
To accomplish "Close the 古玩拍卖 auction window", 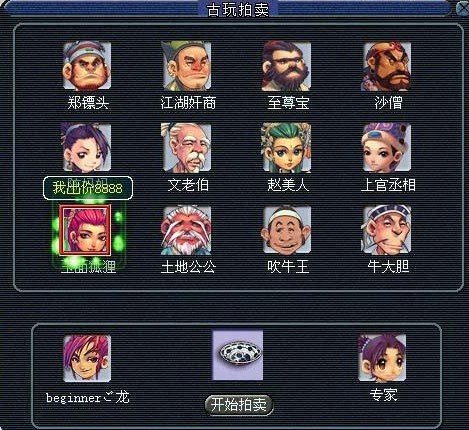I will (x=462, y=9).
